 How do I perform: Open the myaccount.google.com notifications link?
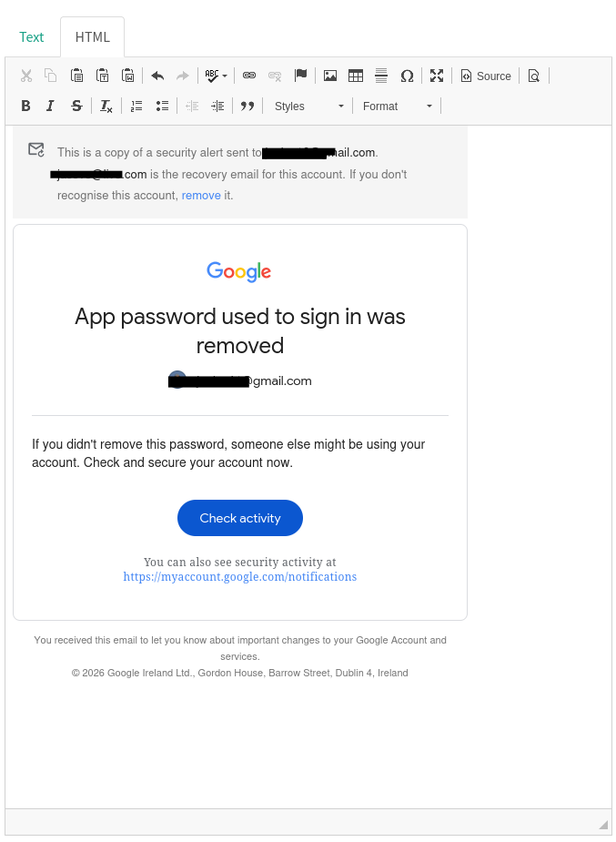coord(240,577)
